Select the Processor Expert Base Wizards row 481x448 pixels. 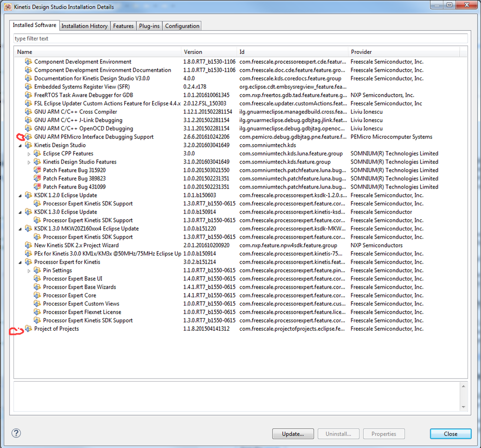(241, 287)
